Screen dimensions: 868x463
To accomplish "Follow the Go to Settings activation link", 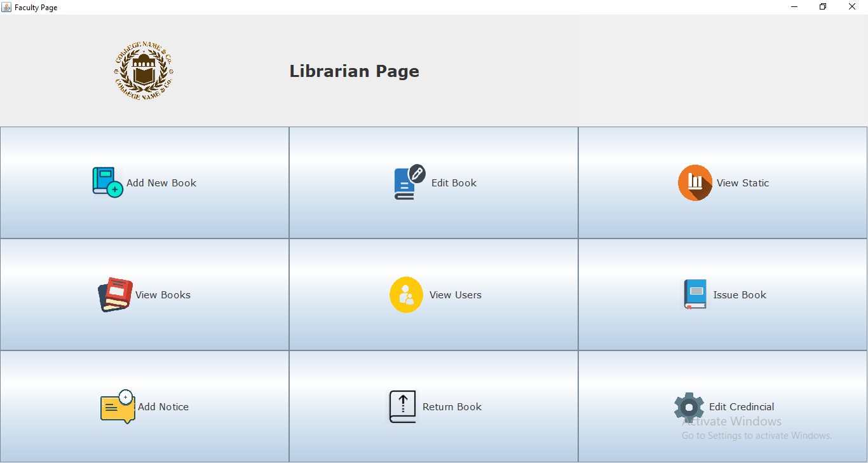I will pos(756,435).
